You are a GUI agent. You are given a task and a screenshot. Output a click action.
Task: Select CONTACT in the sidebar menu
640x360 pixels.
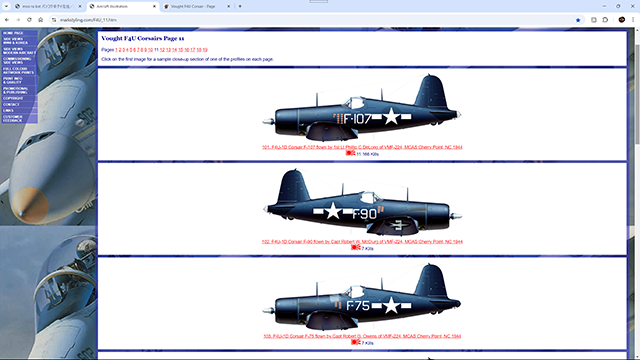(19, 104)
